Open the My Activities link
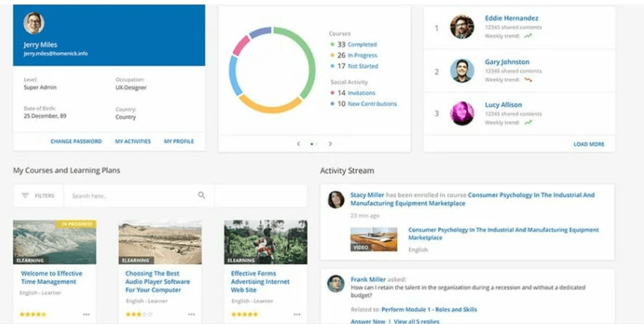 pos(133,142)
